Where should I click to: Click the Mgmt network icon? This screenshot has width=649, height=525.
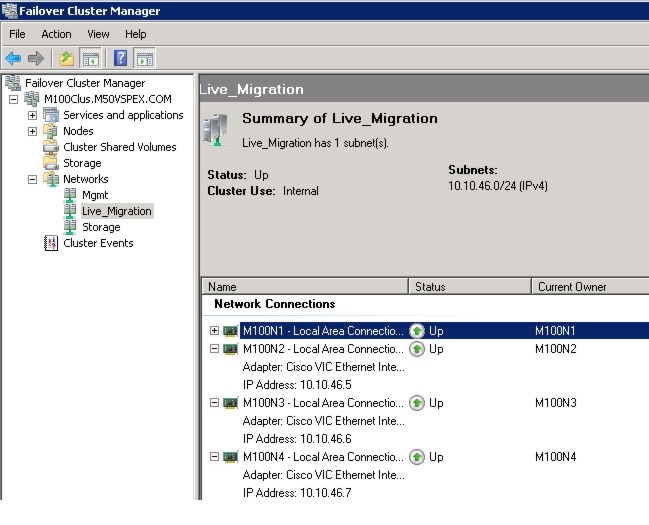70,195
